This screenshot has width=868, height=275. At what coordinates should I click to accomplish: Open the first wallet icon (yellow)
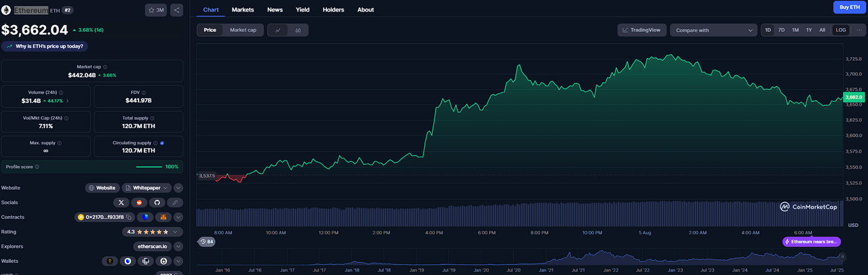(x=110, y=261)
